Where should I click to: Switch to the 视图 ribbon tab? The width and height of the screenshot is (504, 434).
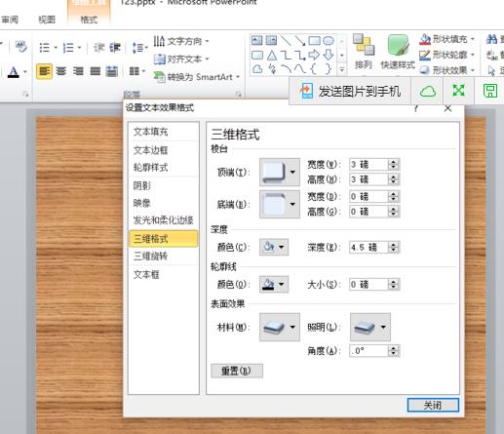coord(47,20)
